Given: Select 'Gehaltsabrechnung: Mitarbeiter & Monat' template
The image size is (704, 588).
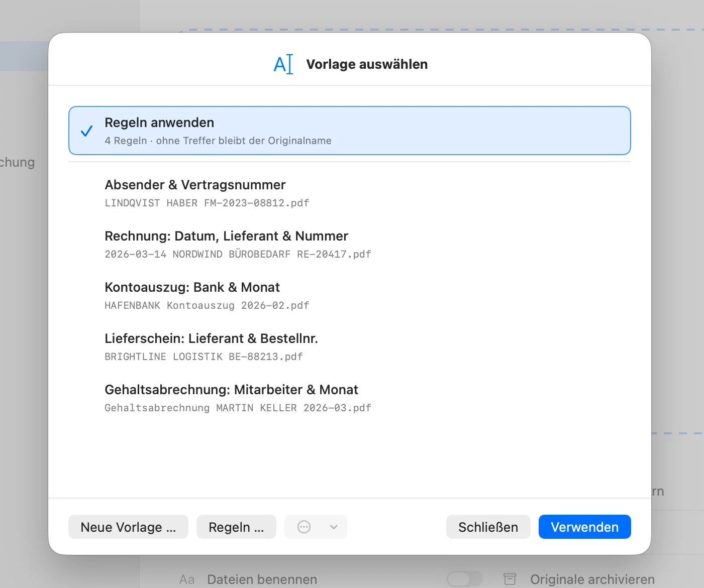Looking at the screenshot, I should pos(350,398).
